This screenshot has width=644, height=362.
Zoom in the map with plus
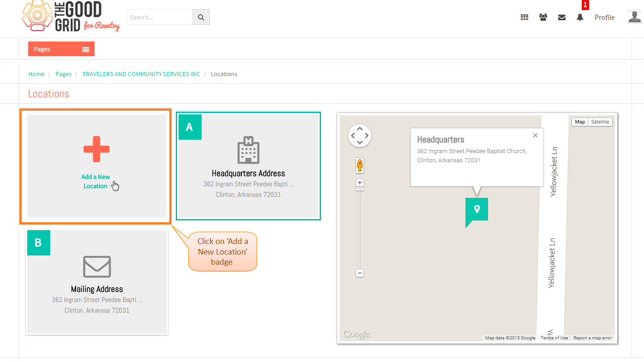pos(360,183)
